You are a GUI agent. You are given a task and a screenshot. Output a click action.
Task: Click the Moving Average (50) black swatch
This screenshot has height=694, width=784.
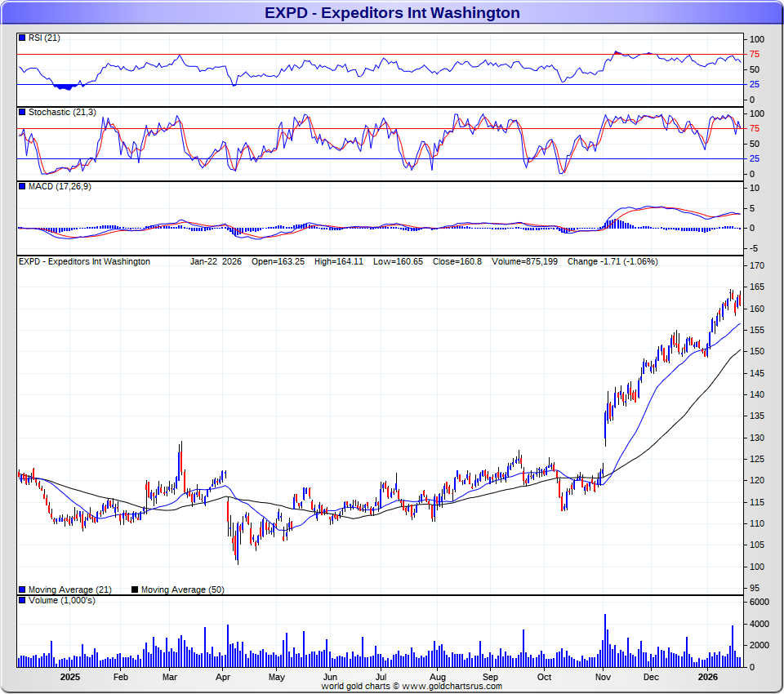[135, 589]
